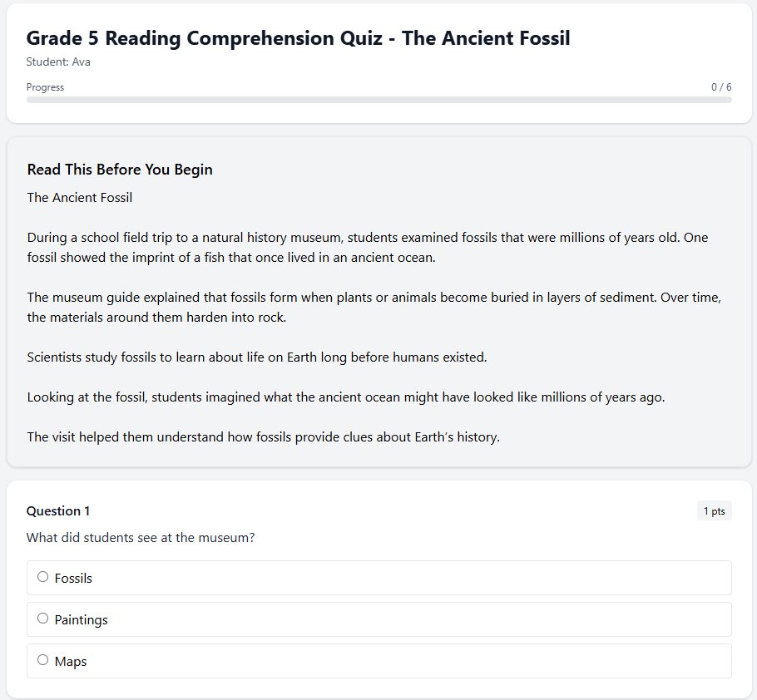757x700 pixels.
Task: Click the quiz progress bar
Action: (379, 100)
